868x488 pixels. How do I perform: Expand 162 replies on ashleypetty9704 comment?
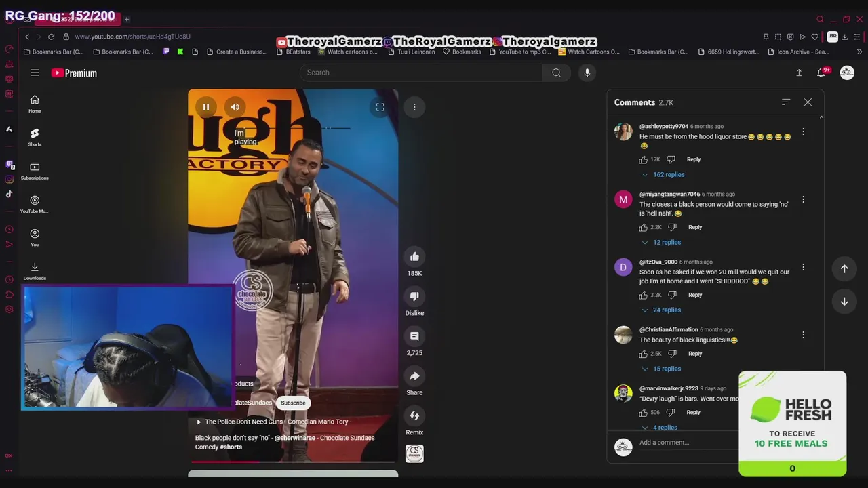tap(663, 174)
